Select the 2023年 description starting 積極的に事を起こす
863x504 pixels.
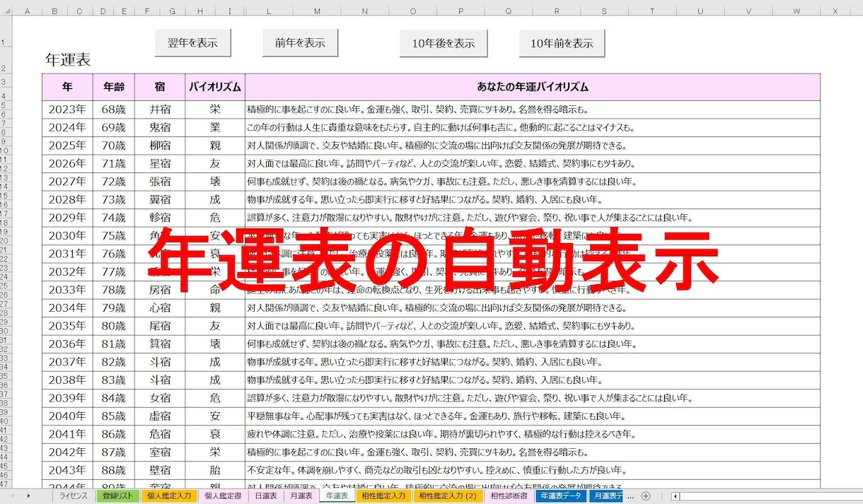click(x=533, y=110)
